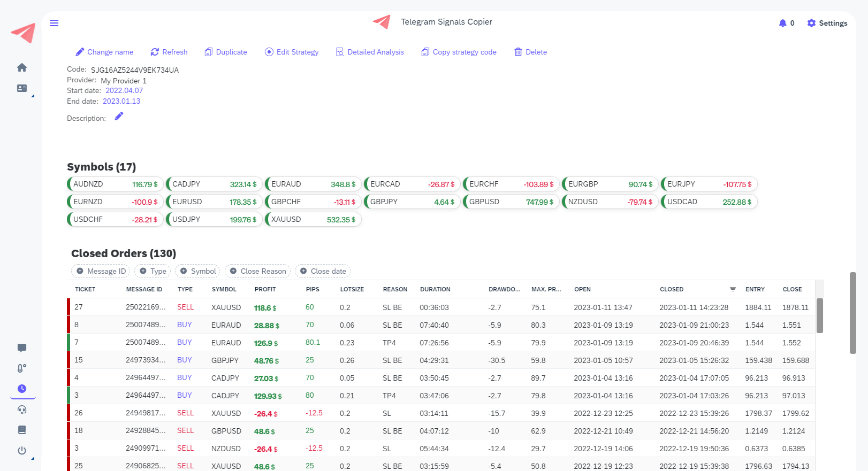Click the Copy strategy code button
868x471 pixels.
click(459, 52)
